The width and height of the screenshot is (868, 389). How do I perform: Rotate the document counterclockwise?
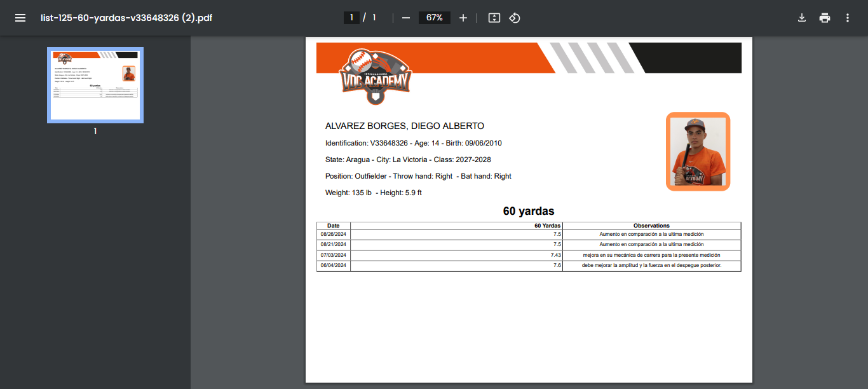515,18
